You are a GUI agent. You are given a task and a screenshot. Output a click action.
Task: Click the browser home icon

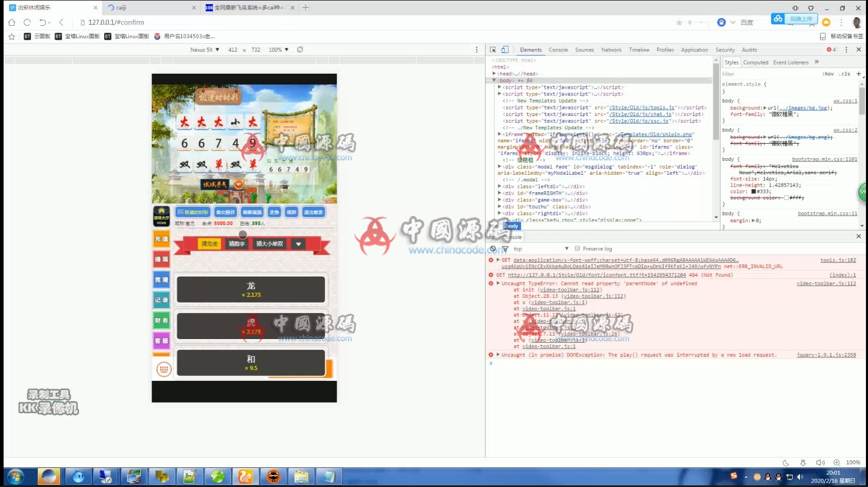tap(11, 22)
